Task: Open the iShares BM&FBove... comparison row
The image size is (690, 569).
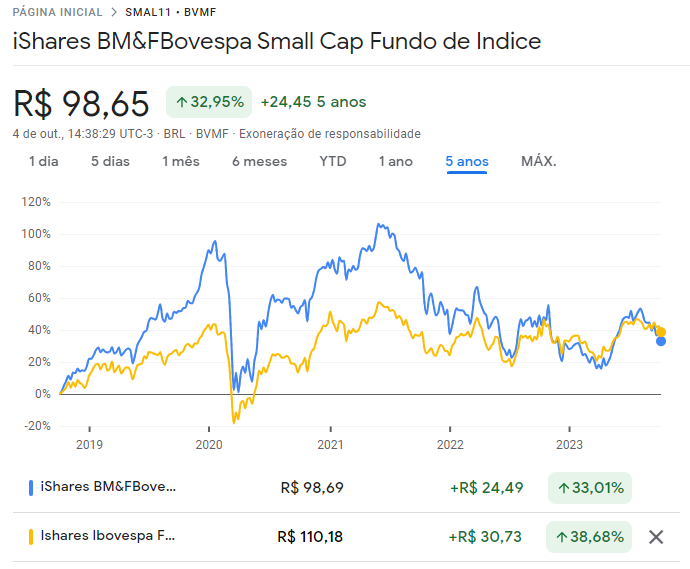Action: [346, 488]
